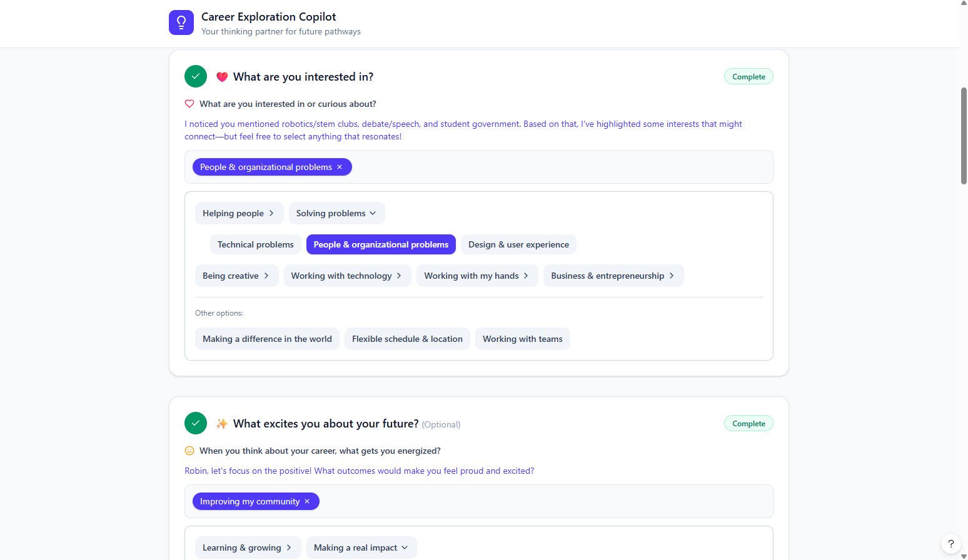The height and width of the screenshot is (560, 968).
Task: Click the lightbulb Career Exploration Copilot logo
Action: pos(181,22)
